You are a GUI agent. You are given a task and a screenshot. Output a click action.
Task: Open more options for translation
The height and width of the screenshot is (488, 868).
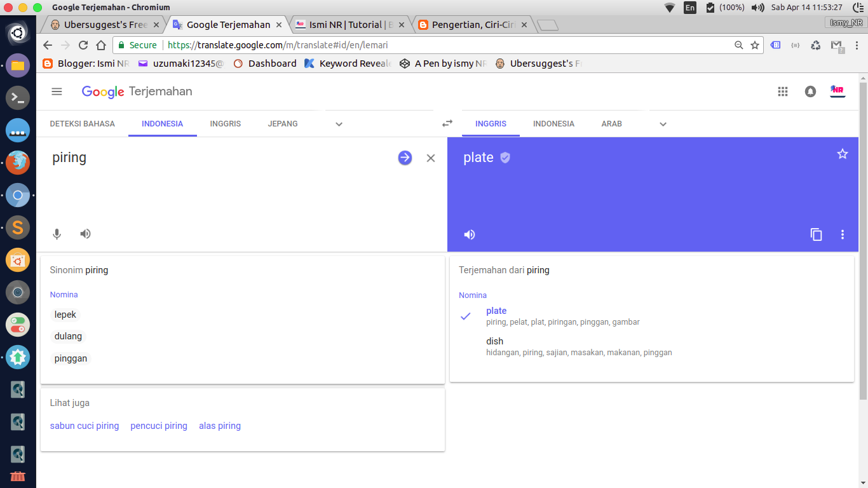tap(843, 234)
